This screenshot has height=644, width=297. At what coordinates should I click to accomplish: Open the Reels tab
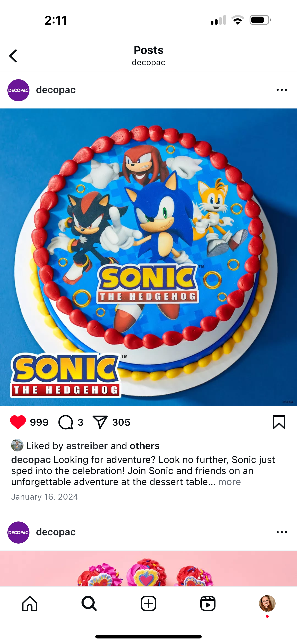point(208,603)
